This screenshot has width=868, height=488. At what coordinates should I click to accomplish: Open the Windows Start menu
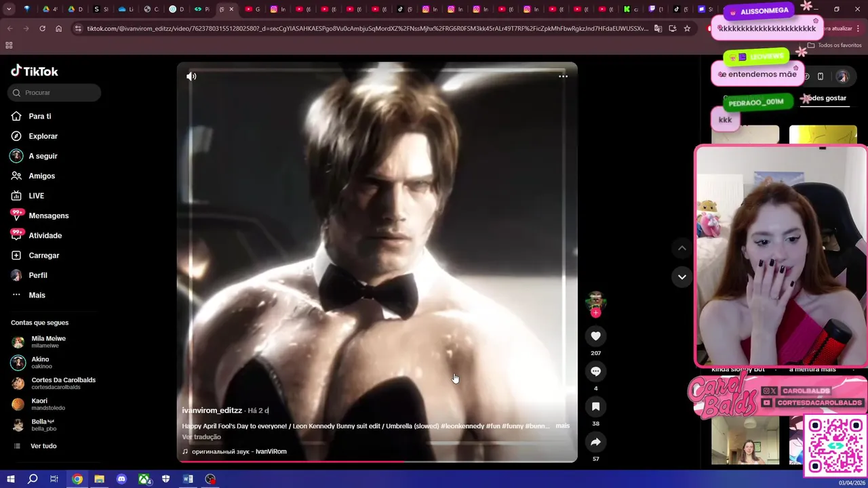point(10,479)
